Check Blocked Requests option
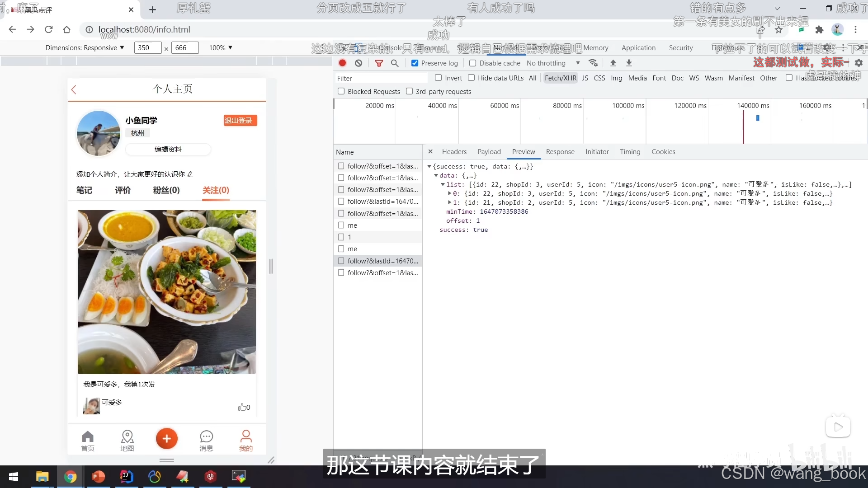The image size is (868, 488). 341,91
